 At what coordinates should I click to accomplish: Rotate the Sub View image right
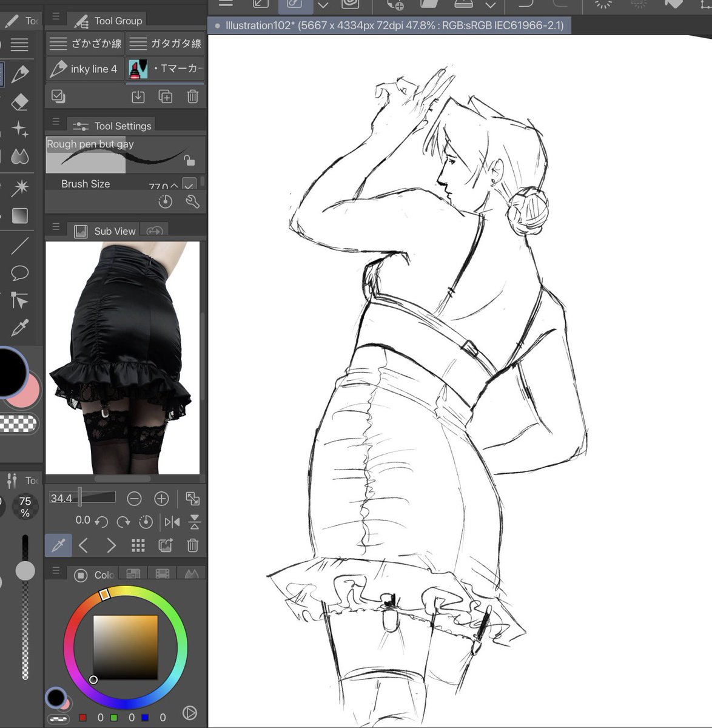point(123,522)
